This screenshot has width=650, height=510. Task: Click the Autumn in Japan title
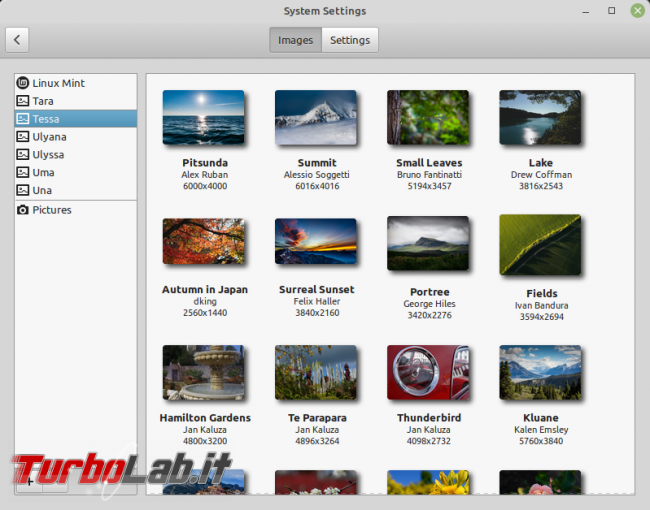point(205,289)
